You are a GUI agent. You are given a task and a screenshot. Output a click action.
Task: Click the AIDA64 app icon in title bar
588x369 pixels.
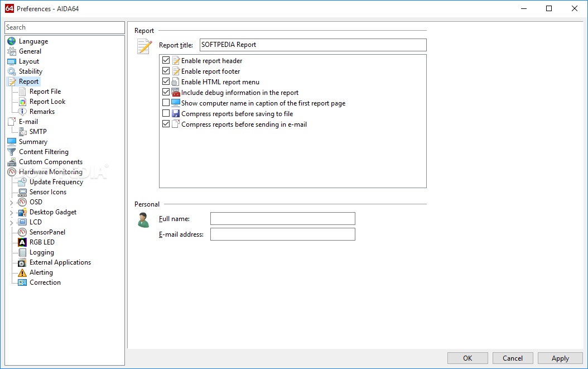pyautogui.click(x=9, y=8)
